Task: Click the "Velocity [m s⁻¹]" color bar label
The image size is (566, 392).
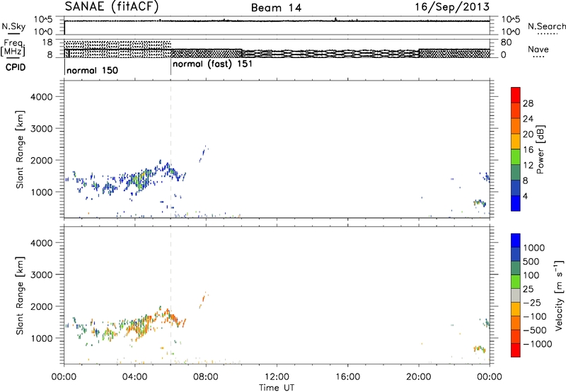Action: click(x=559, y=295)
